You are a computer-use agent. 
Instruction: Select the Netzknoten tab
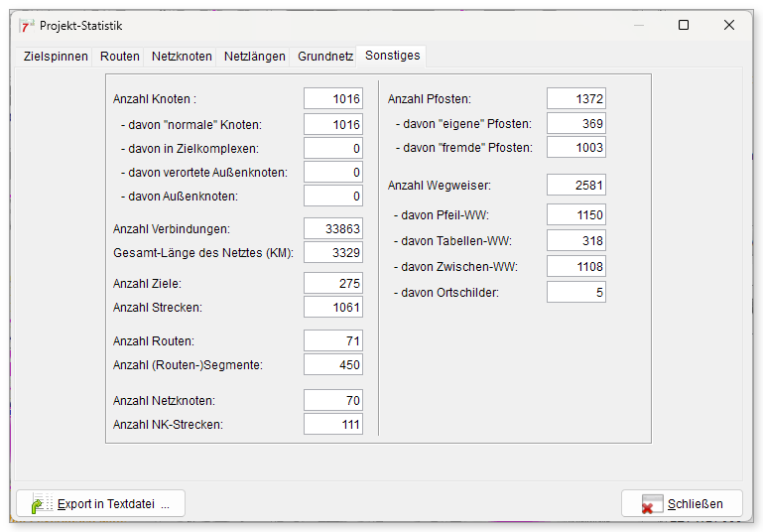point(182,57)
